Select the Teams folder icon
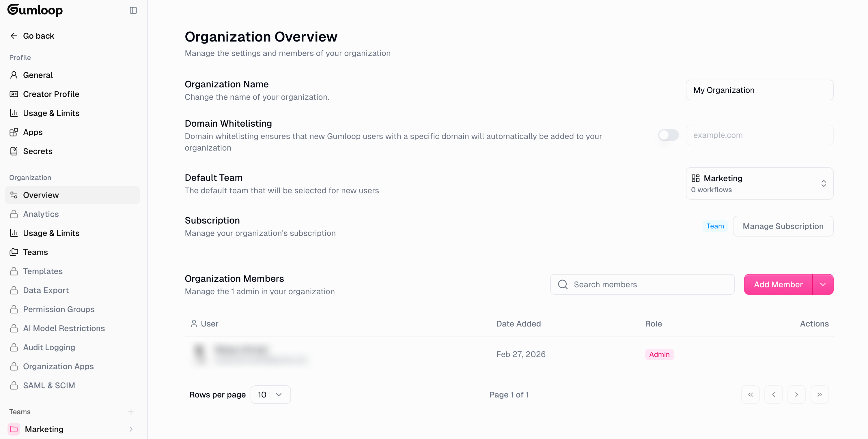Image resolution: width=868 pixels, height=439 pixels. pyautogui.click(x=14, y=252)
